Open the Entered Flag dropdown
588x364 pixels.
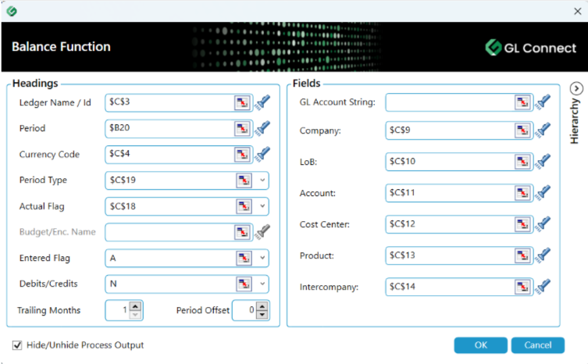click(x=262, y=258)
